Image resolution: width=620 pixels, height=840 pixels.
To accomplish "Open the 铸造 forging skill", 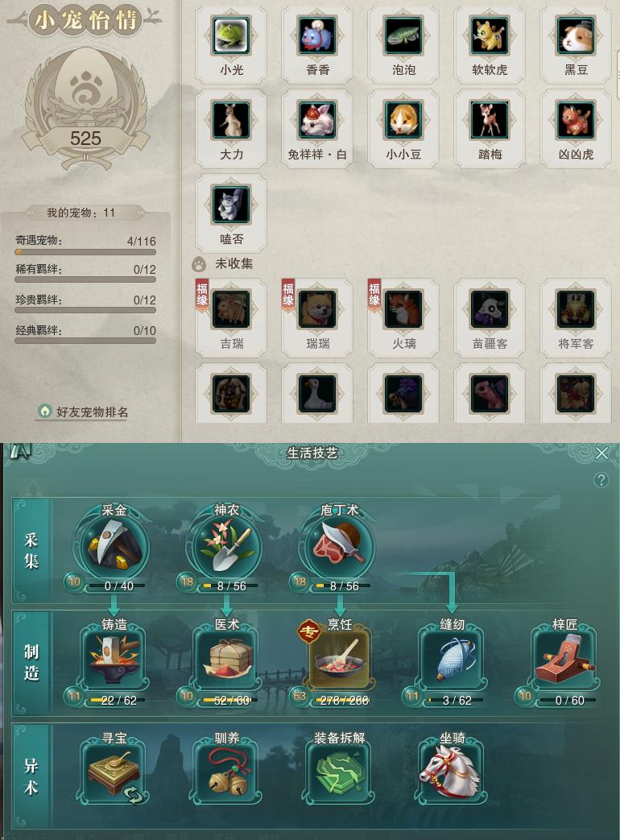I will click(x=114, y=659).
